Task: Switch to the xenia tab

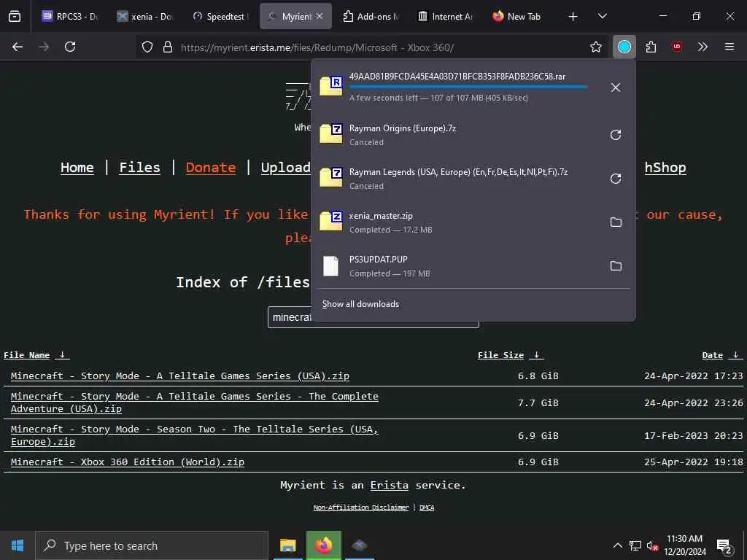Action: pos(145,16)
